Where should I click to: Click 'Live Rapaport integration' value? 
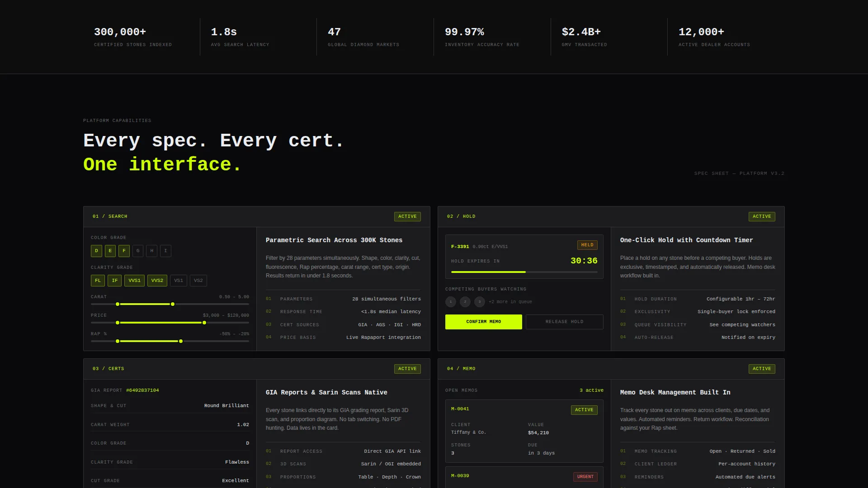point(383,338)
